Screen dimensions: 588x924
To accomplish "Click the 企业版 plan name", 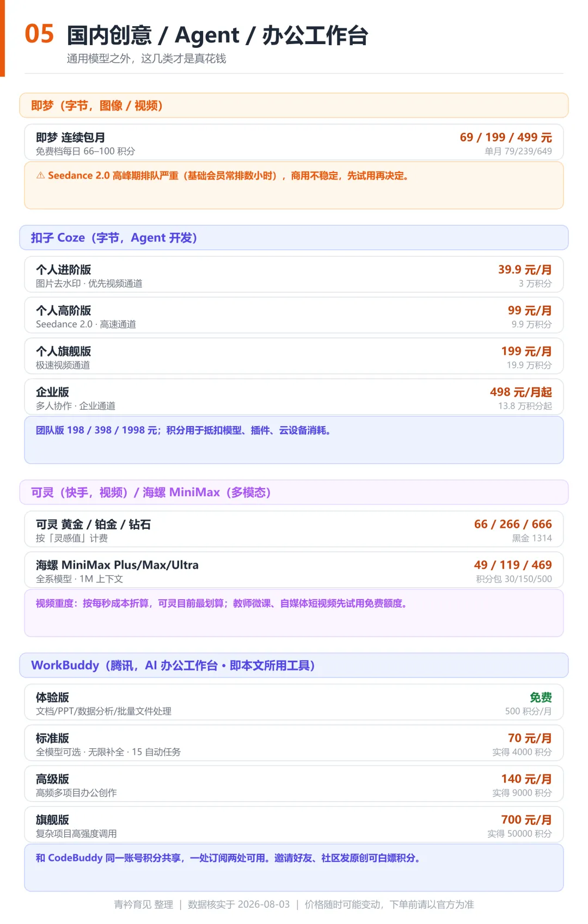I will [x=52, y=392].
